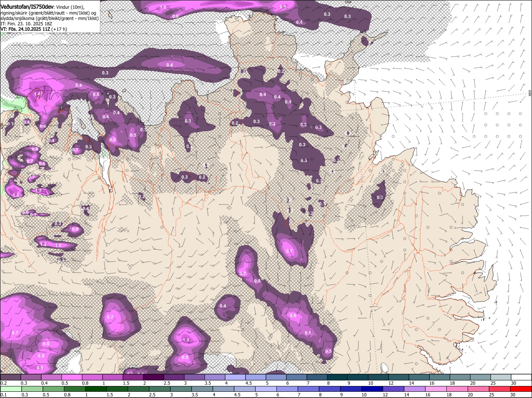Viewport: 532px width, 398px height.
Task: Choose the 1–1.5 swatch in the upper legend row
Action: [x=113, y=377]
